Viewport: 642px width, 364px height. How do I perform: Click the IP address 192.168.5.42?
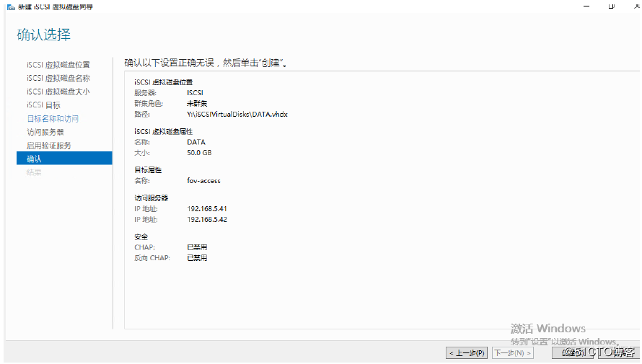[x=207, y=220]
